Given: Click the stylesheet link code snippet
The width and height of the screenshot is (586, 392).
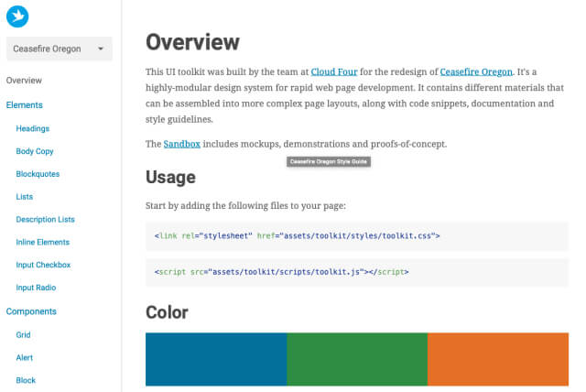Looking at the screenshot, I should (357, 236).
